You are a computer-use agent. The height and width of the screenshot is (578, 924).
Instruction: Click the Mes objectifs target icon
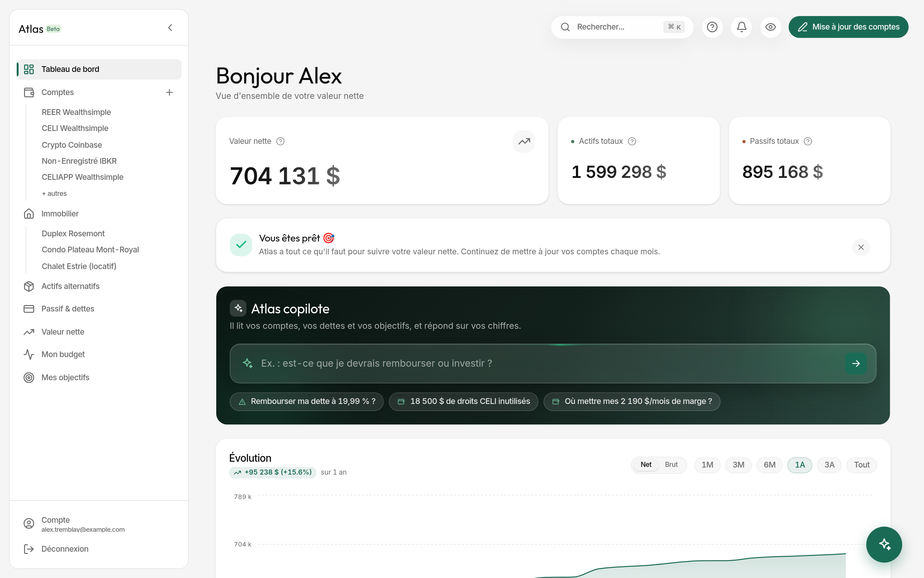[29, 378]
